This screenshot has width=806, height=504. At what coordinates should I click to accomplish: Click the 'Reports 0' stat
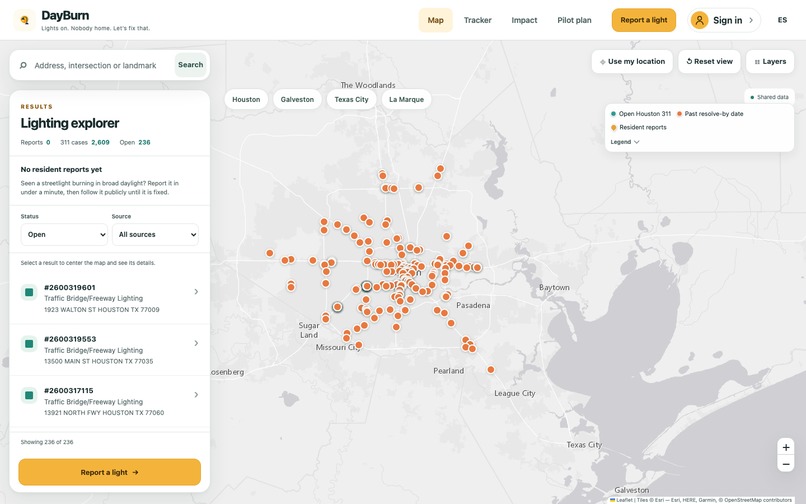[35, 142]
